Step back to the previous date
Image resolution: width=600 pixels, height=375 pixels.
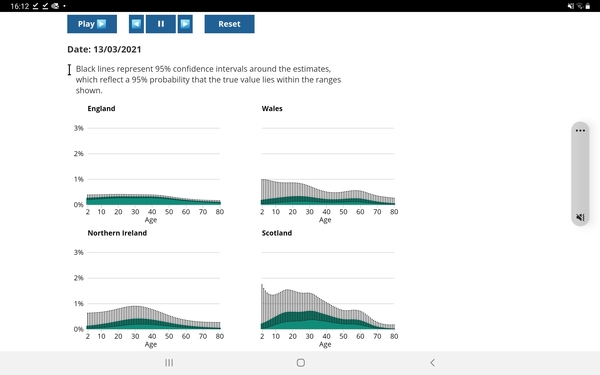pos(136,24)
